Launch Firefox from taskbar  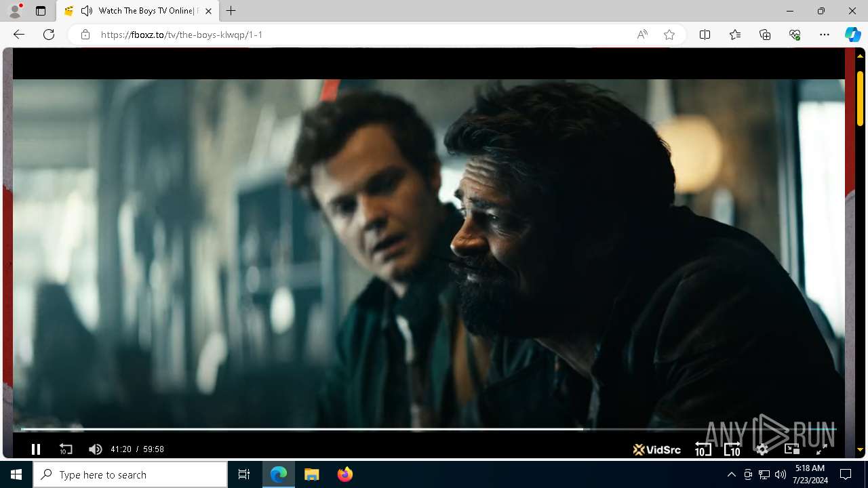tap(344, 474)
